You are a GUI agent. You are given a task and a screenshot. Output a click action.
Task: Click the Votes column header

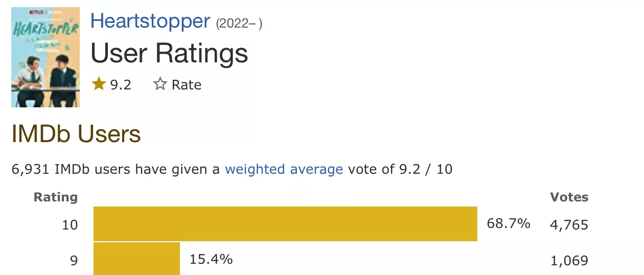tap(569, 197)
